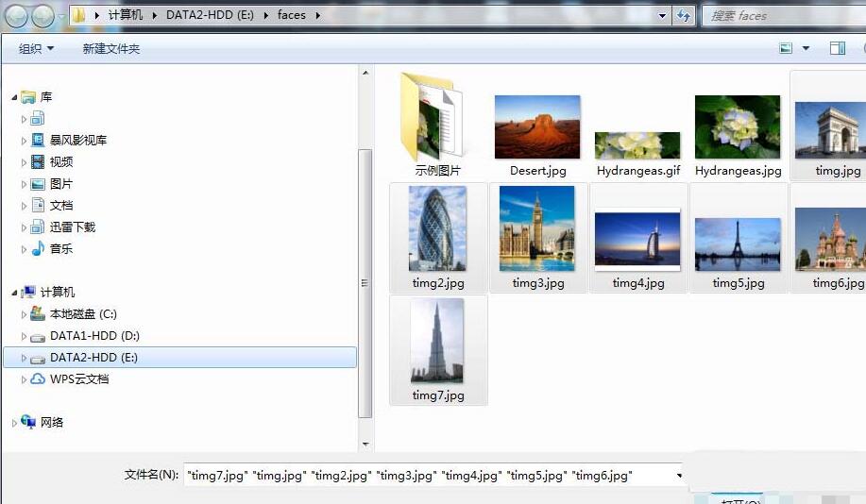The width and height of the screenshot is (866, 504).
Task: Click the DATA1-HDD (D:) label
Action: coord(94,336)
